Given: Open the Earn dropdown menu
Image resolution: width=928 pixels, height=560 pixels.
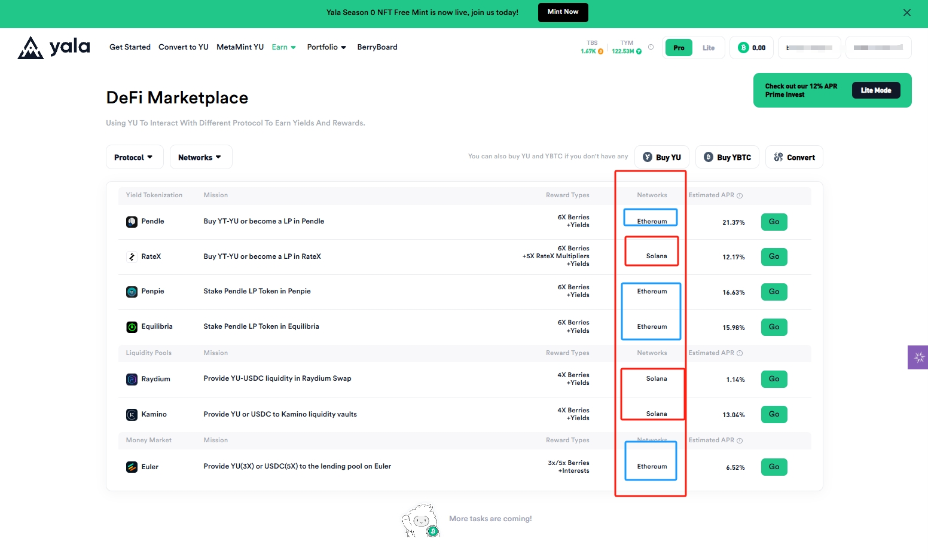Looking at the screenshot, I should tap(284, 47).
